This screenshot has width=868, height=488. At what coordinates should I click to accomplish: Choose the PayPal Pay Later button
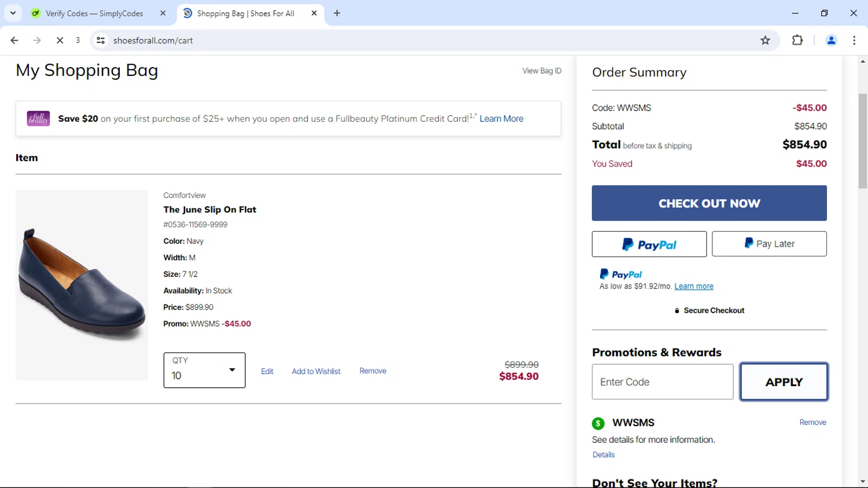point(769,244)
